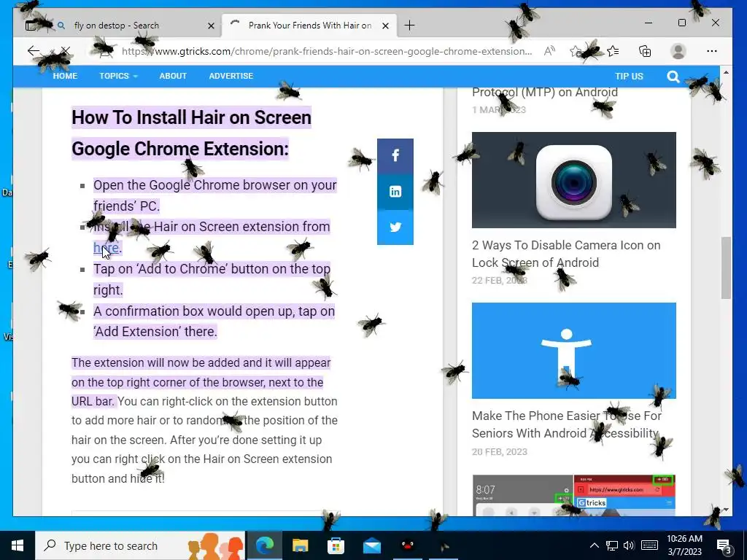The height and width of the screenshot is (560, 747).
Task: Open the Favorites list icon
Action: point(613,51)
